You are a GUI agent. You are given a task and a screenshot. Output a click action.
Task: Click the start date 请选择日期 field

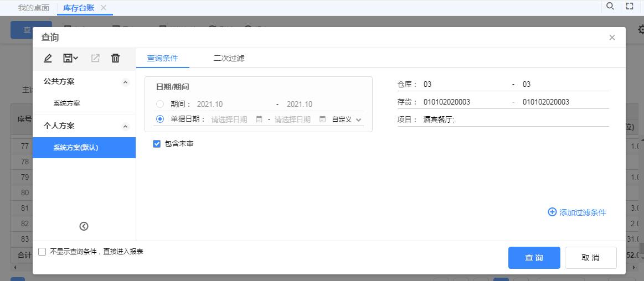[x=229, y=119]
